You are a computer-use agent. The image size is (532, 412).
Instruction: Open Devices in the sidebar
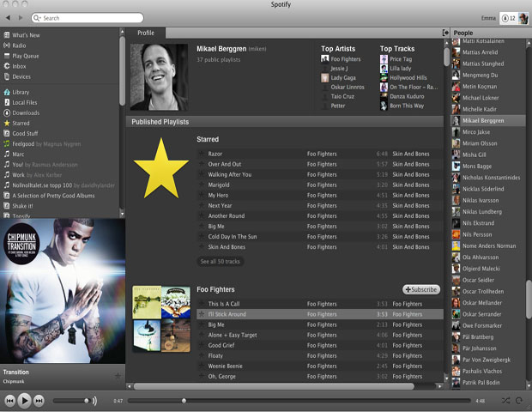click(21, 76)
